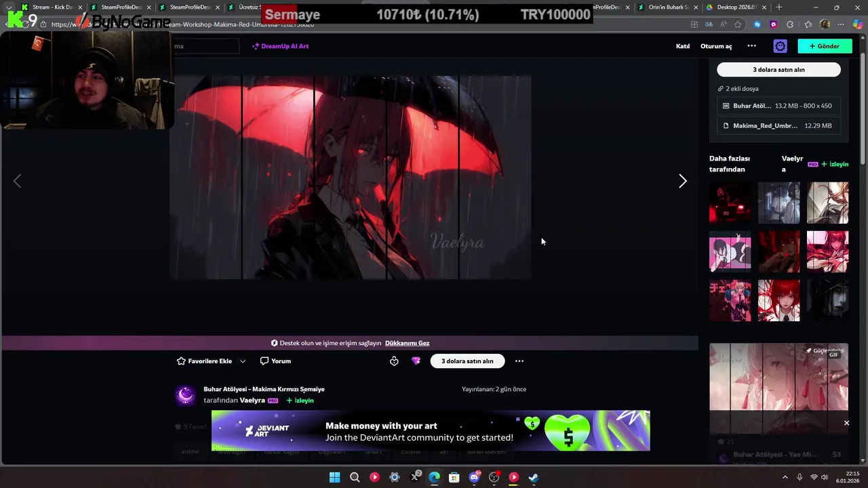Expand the Favorilere Ekle dropdown chevron
The image size is (868, 488).
pyautogui.click(x=243, y=361)
